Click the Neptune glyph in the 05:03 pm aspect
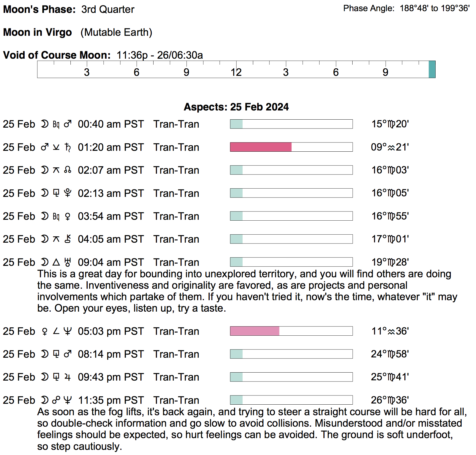 coord(68,331)
